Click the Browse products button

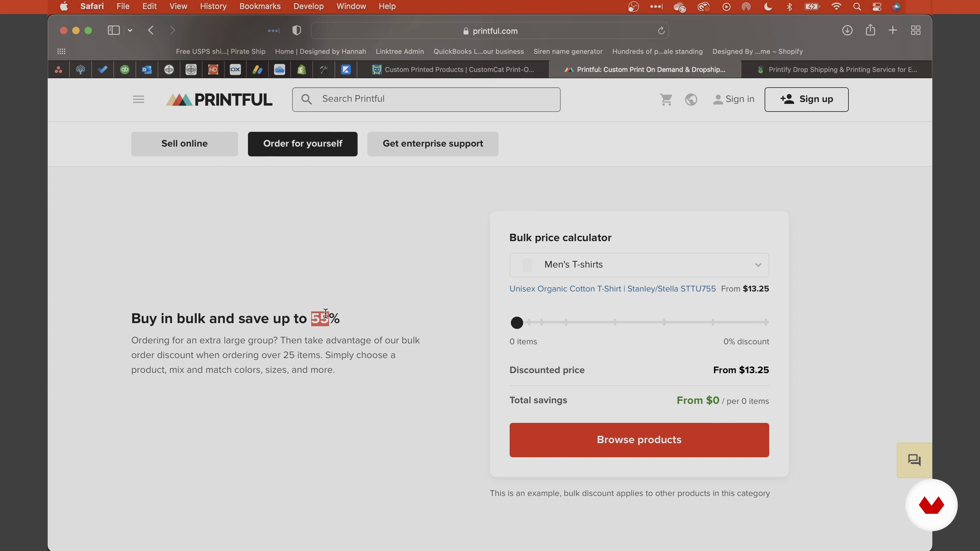(x=639, y=440)
